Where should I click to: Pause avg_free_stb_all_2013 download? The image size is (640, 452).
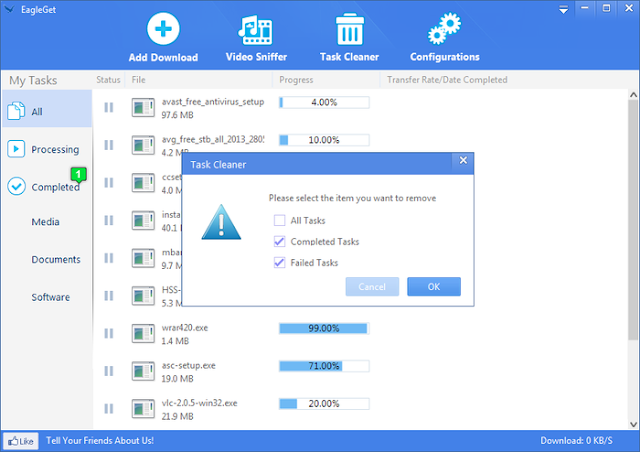(109, 145)
